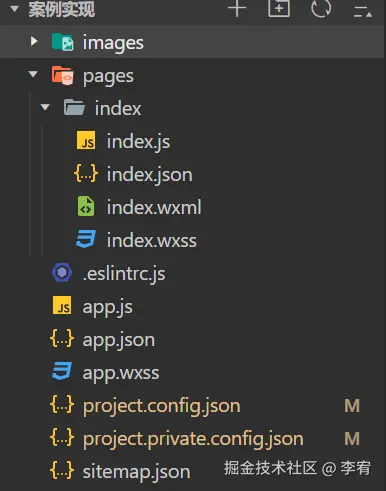The height and width of the screenshot is (491, 386).
Task: Click the new folder icon
Action: [279, 8]
